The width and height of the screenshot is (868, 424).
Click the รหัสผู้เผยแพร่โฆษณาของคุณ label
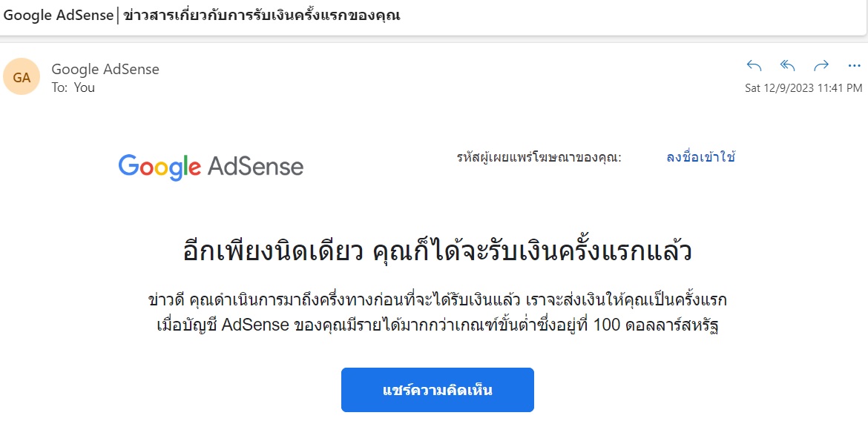(539, 157)
